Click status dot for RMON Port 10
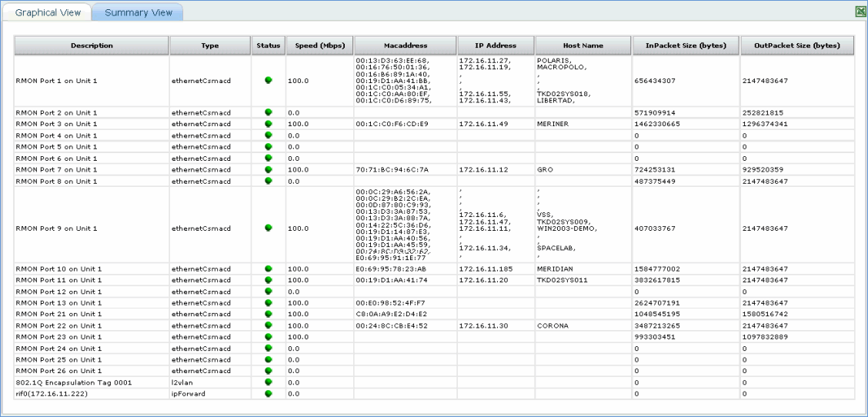868x417 pixels. click(x=268, y=269)
